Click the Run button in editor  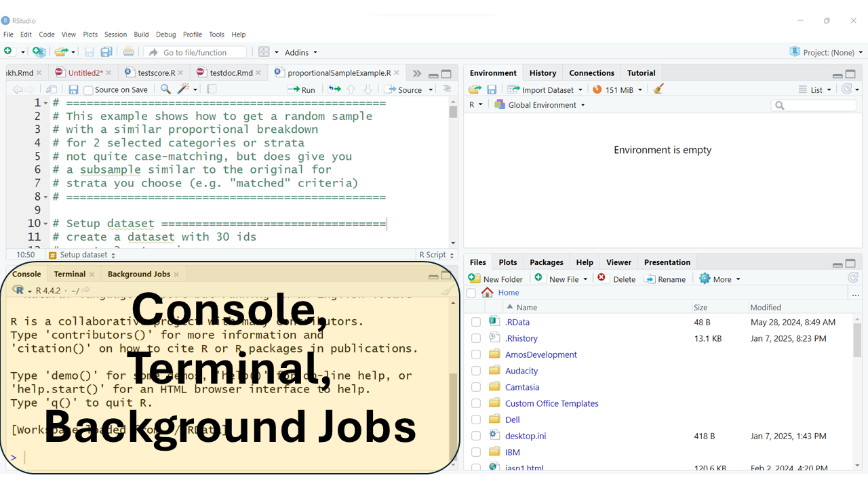301,89
